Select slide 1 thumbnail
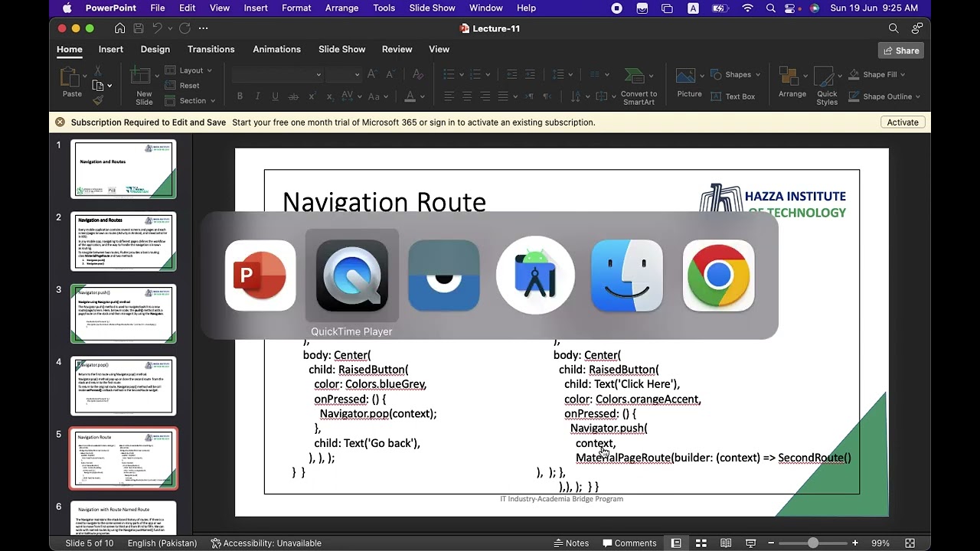Screen dimensions: 980x551 pyautogui.click(x=123, y=168)
